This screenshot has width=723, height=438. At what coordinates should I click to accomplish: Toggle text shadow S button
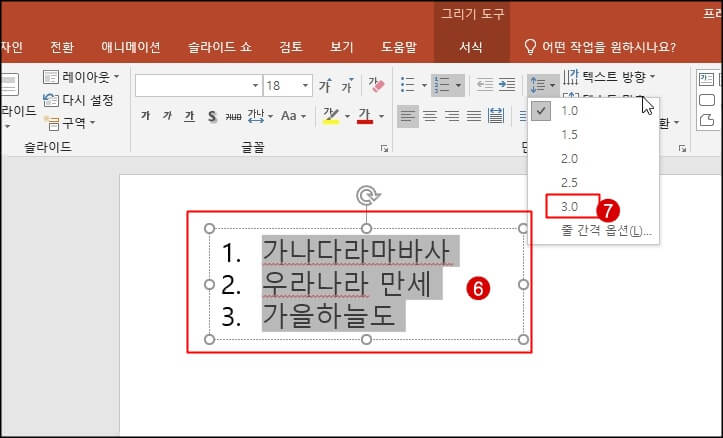pos(212,116)
